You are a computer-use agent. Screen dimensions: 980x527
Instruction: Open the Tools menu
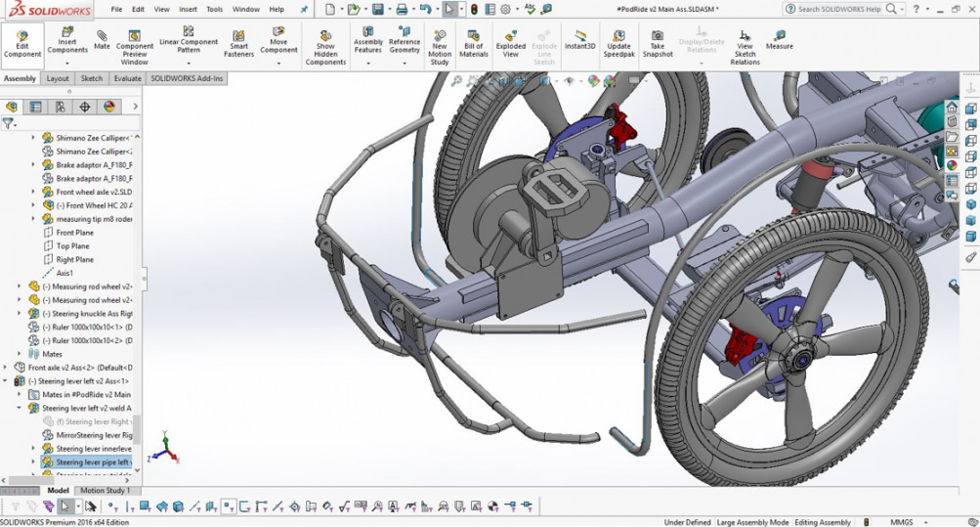tap(214, 10)
